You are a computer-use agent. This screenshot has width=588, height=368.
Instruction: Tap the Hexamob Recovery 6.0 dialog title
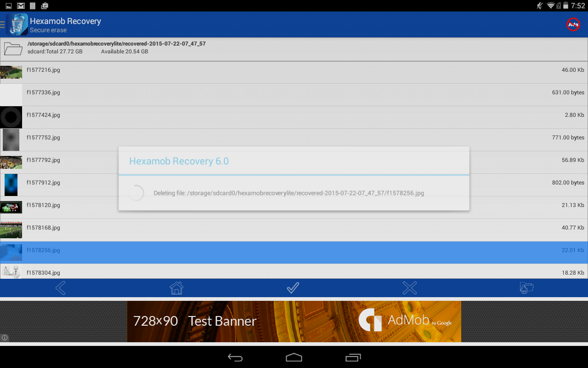click(x=179, y=161)
